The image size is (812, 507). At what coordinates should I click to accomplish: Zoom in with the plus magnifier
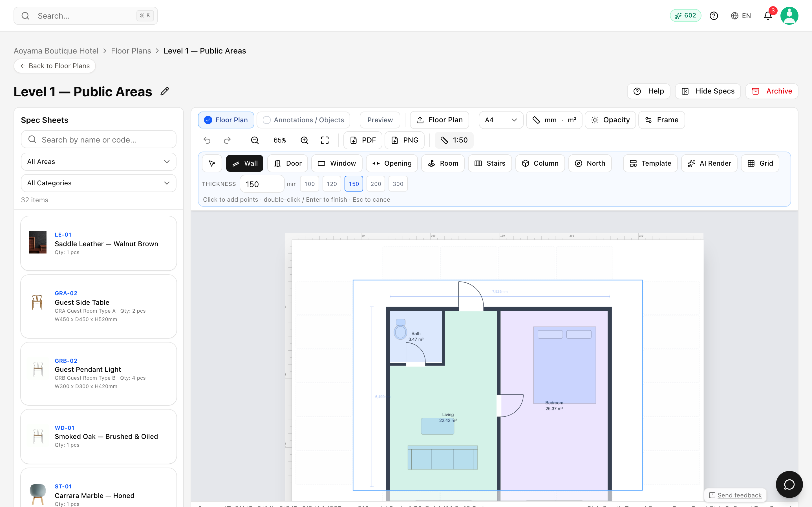(x=304, y=140)
